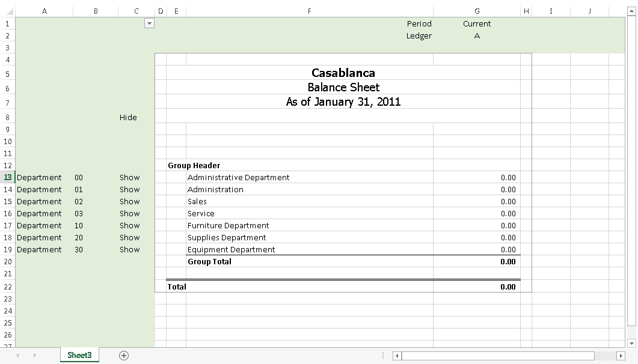Image resolution: width=638 pixels, height=364 pixels.
Task: Add a new sheet with plus button
Action: pos(124,356)
